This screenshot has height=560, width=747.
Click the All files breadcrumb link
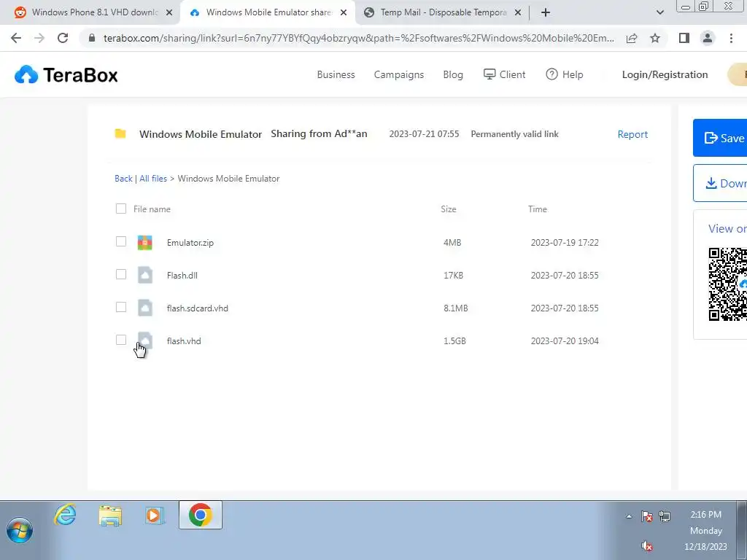click(x=153, y=179)
